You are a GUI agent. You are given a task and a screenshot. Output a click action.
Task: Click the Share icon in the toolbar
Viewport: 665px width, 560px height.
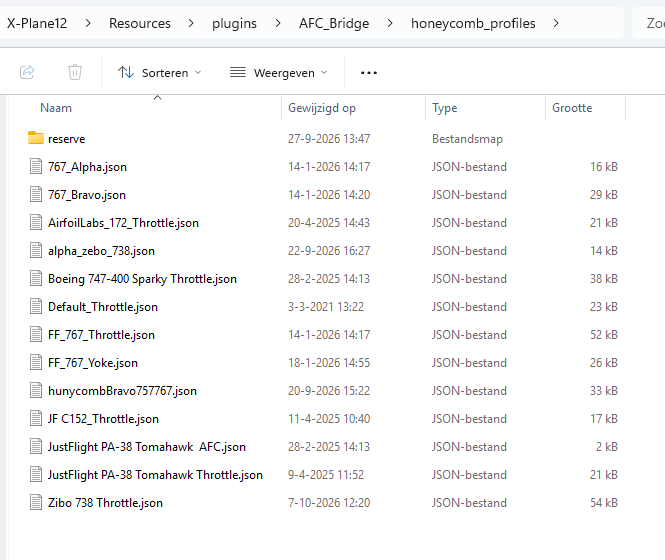[27, 72]
